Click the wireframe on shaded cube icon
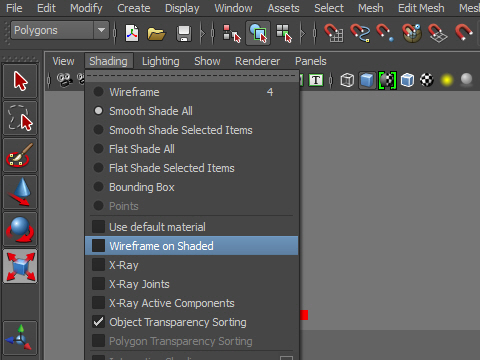This screenshot has height=360, width=480. [407, 80]
